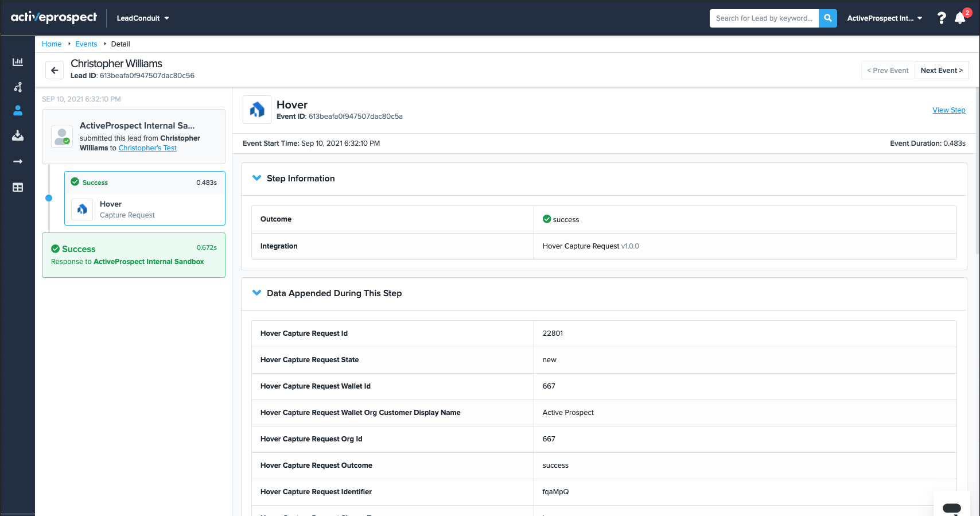Screen dimensions: 980x516
Task: Click Hover Capture Request Wallet Id label
Action: (316, 386)
